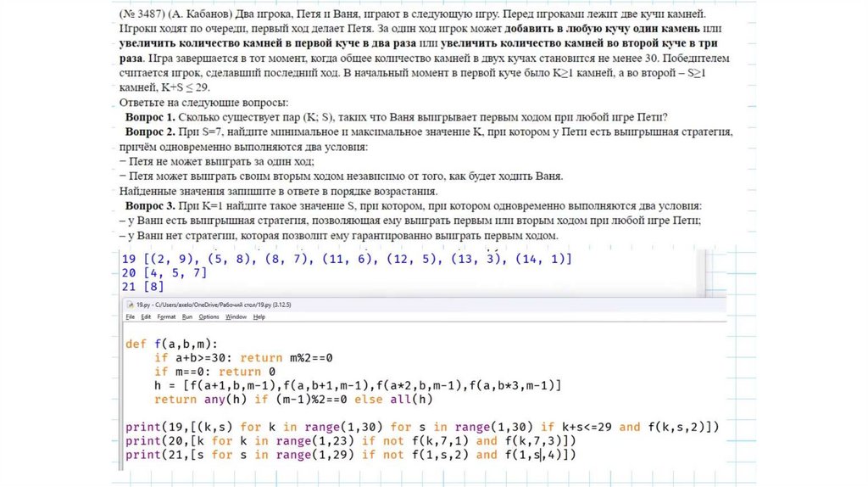Open the Edit menu in IDLE

point(146,317)
